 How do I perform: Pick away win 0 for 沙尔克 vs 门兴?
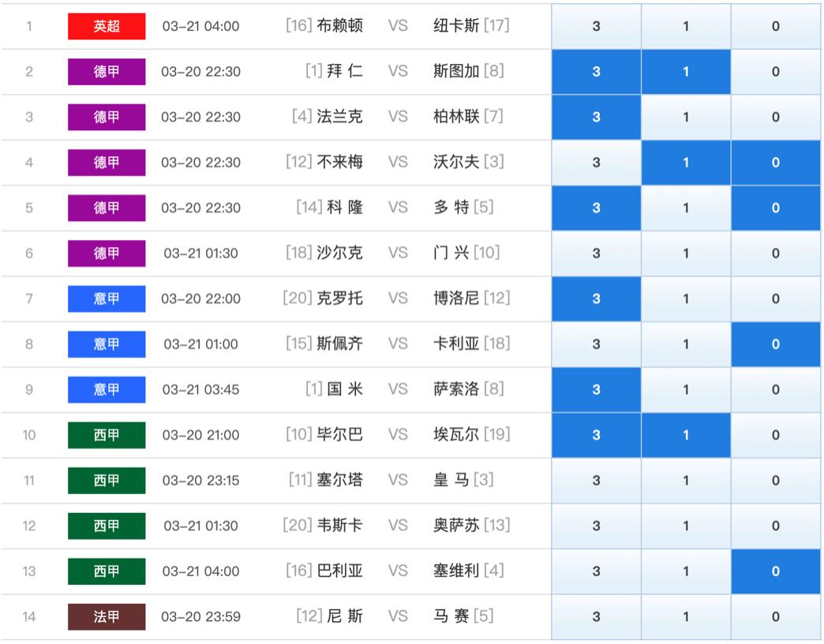click(x=775, y=253)
